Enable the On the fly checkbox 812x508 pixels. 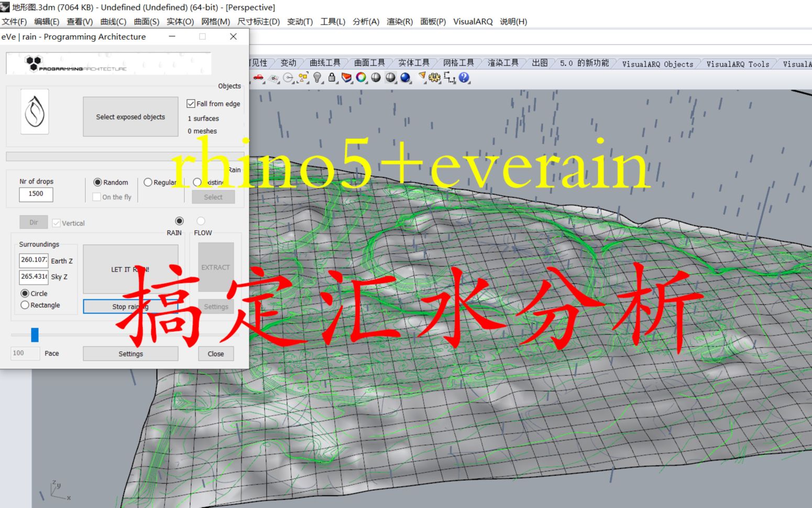pos(97,197)
